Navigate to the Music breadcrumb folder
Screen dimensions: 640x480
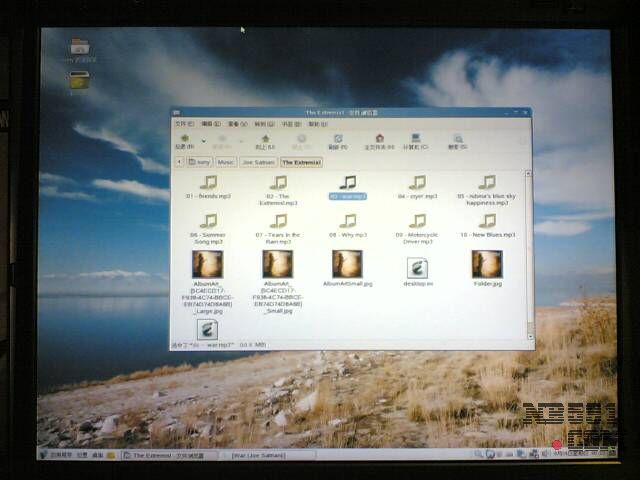click(226, 161)
